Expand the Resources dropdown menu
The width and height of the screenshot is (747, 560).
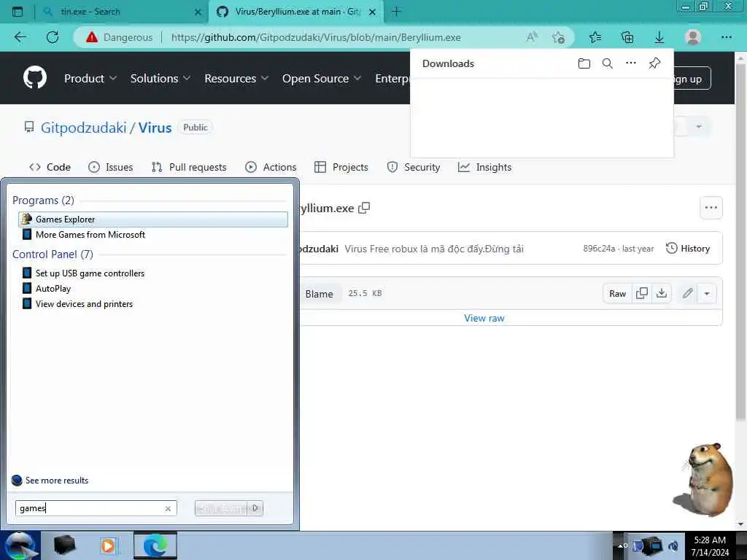(x=236, y=78)
